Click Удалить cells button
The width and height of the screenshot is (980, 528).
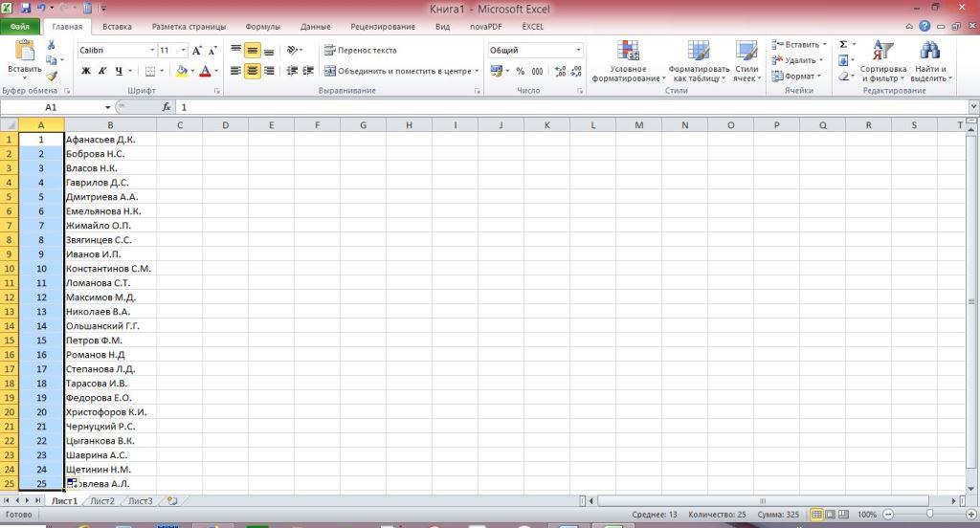click(x=797, y=60)
